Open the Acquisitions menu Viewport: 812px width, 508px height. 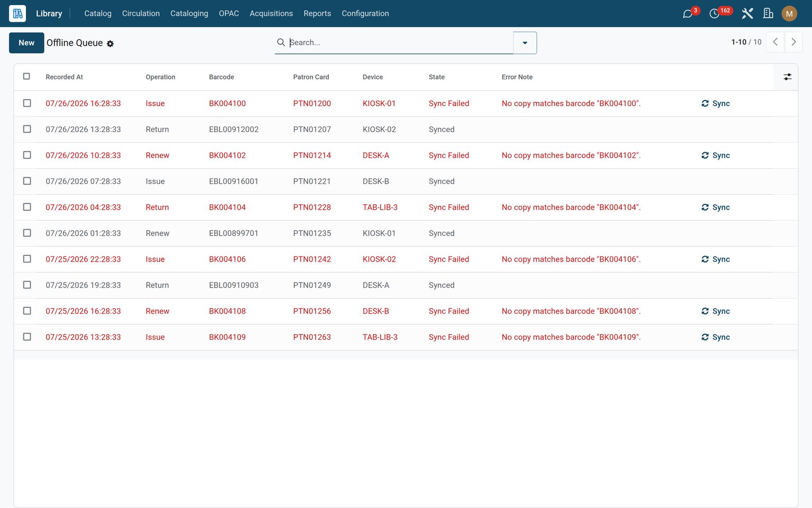(271, 14)
